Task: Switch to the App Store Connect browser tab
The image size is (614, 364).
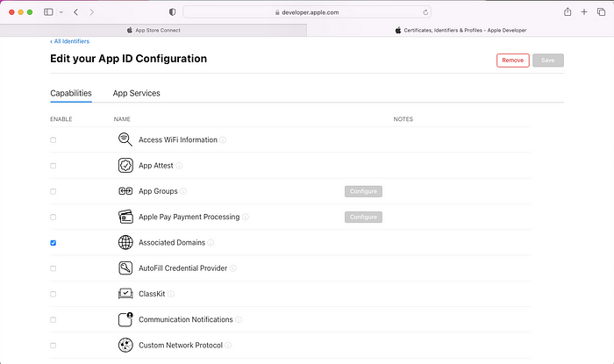Action: click(x=153, y=30)
